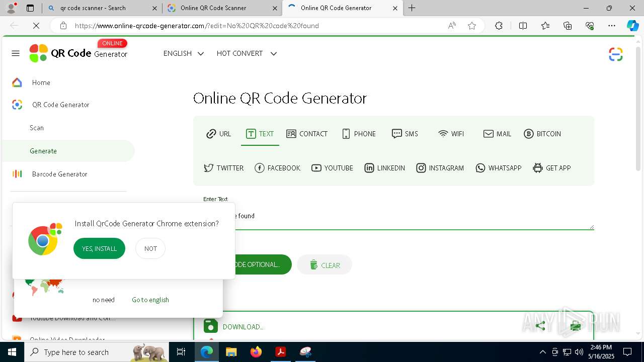Click the DOWNLOAD button
644x362 pixels.
click(234, 326)
